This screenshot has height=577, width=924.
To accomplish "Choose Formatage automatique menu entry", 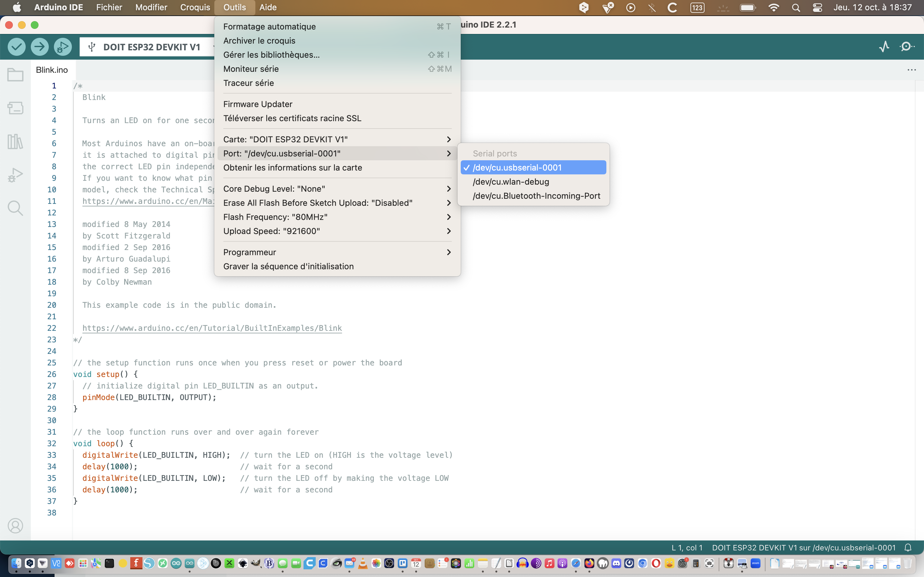I will [269, 27].
